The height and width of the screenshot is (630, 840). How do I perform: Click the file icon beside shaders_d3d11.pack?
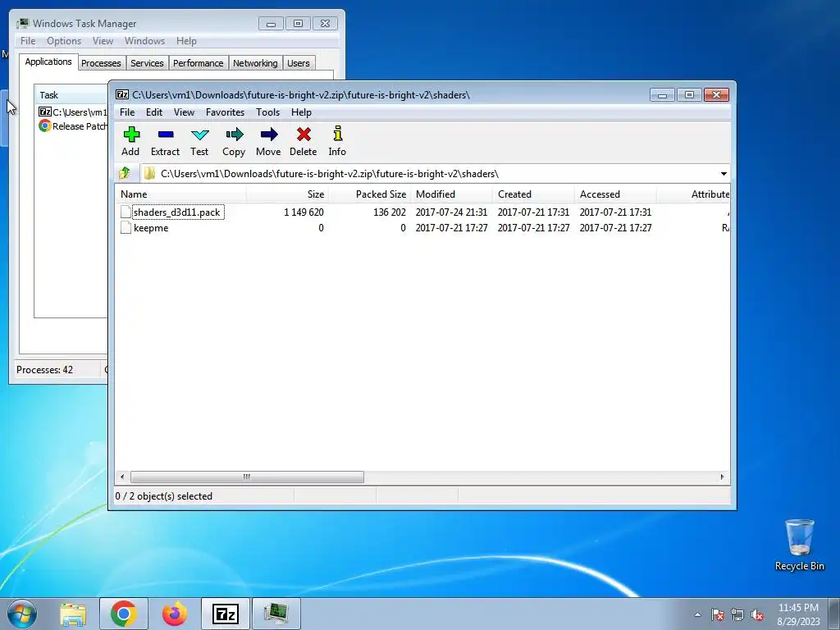pyautogui.click(x=126, y=212)
